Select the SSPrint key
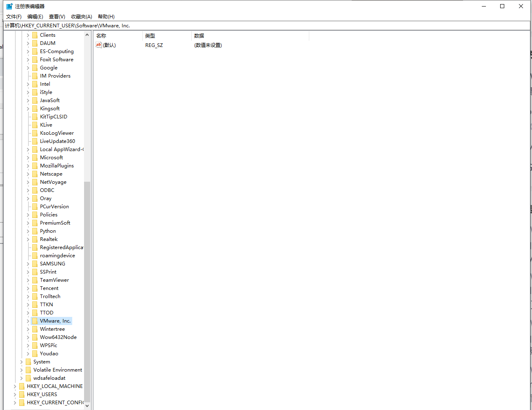The image size is (532, 410). (48, 272)
